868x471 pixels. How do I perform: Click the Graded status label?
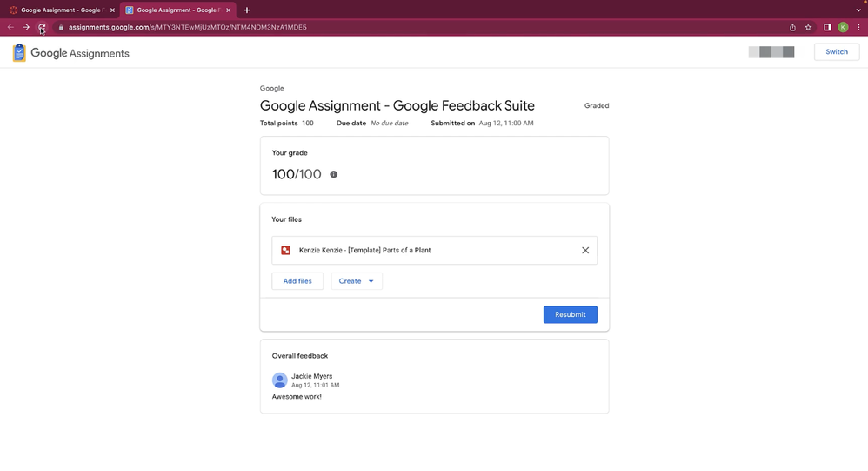(x=597, y=106)
